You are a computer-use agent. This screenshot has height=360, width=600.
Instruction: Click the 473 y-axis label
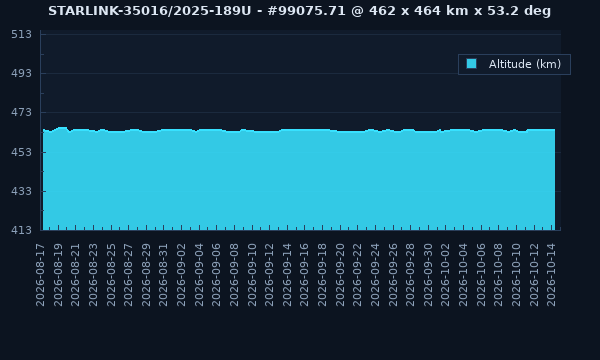pyautogui.click(x=21, y=112)
